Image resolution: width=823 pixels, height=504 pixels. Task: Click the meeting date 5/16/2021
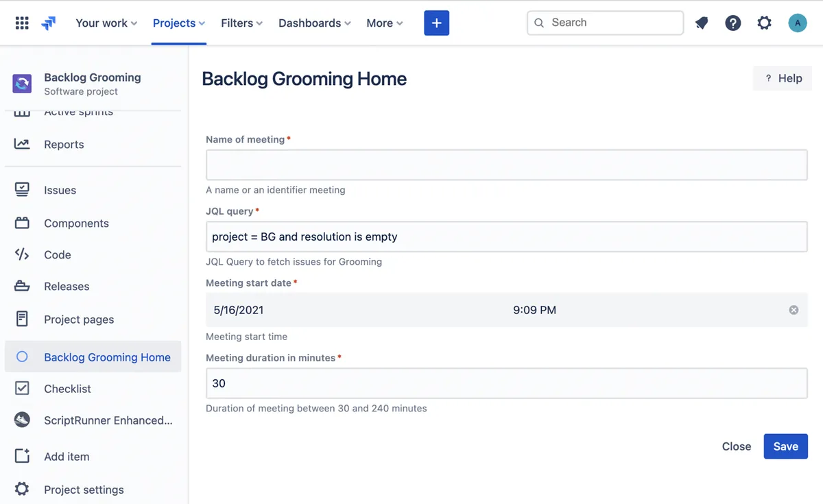(238, 310)
